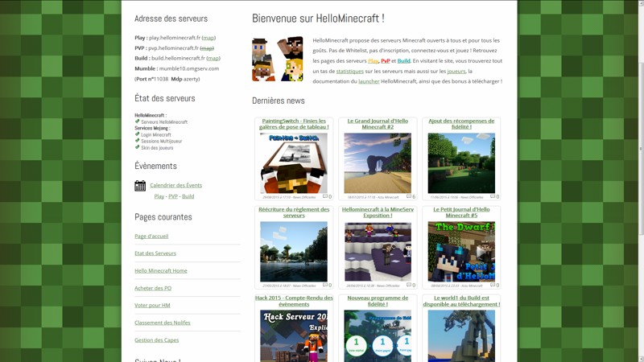Click the PaintingSwitch article thumbnail
644x362 pixels.
[x=294, y=163]
